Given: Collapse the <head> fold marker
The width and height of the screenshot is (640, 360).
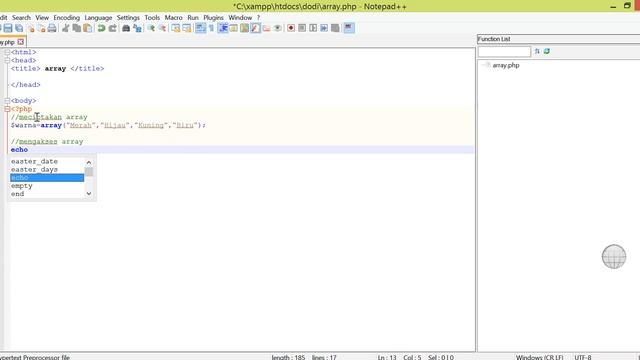Looking at the screenshot, I should pos(7,60).
